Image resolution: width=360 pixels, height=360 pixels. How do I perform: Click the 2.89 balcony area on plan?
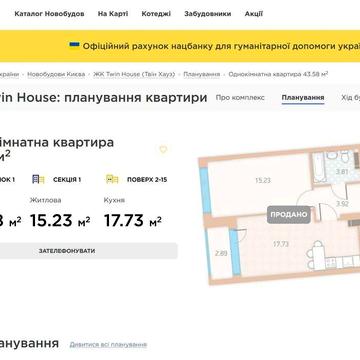coord(221,253)
